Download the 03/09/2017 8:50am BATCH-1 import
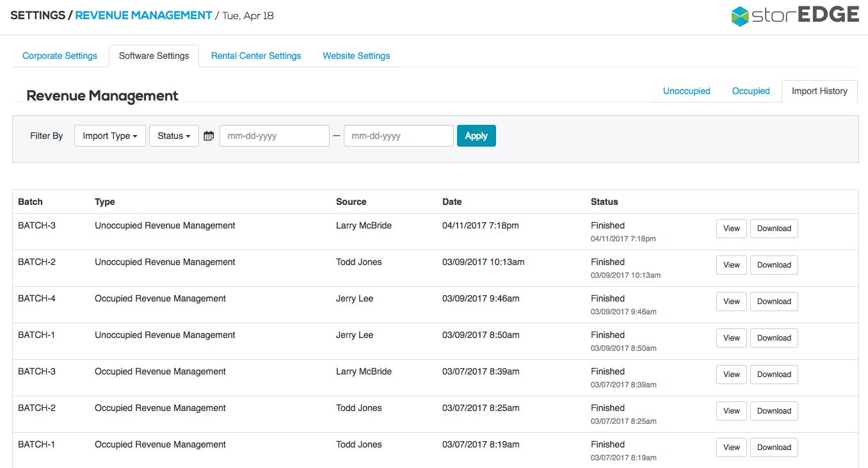 773,338
